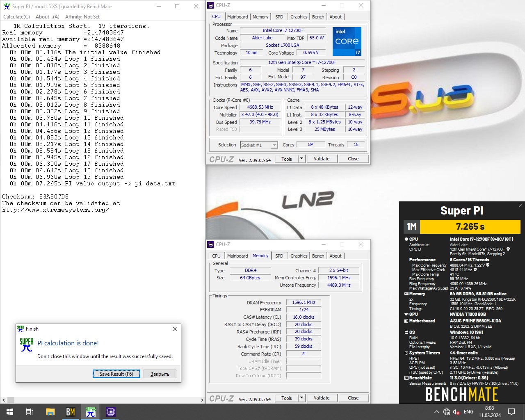Click the Command Rate 2T value
Viewport: 525px width, 420px height.
[304, 354]
